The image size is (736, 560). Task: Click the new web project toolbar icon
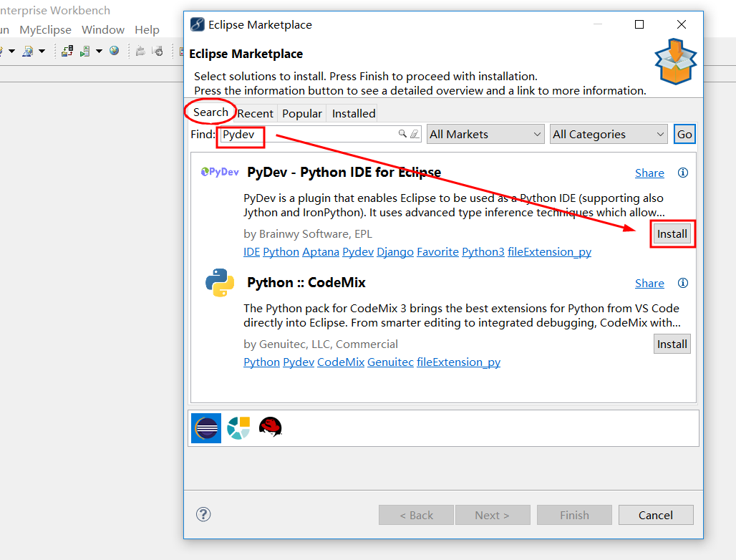coord(28,51)
